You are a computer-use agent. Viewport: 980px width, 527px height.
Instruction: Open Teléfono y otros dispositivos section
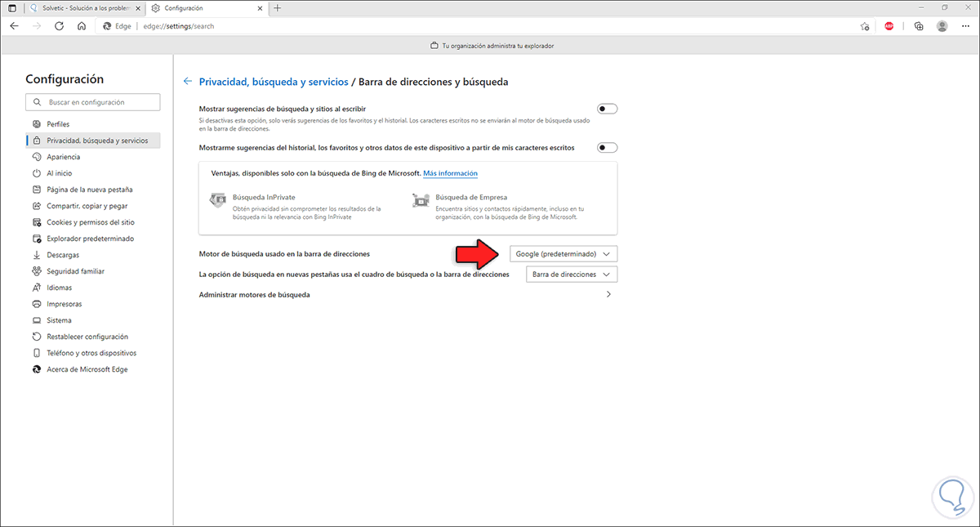click(x=93, y=353)
